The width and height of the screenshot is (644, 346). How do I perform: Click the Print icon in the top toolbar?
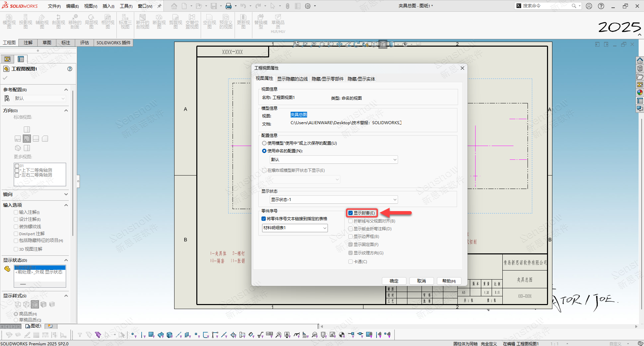pyautogui.click(x=229, y=6)
